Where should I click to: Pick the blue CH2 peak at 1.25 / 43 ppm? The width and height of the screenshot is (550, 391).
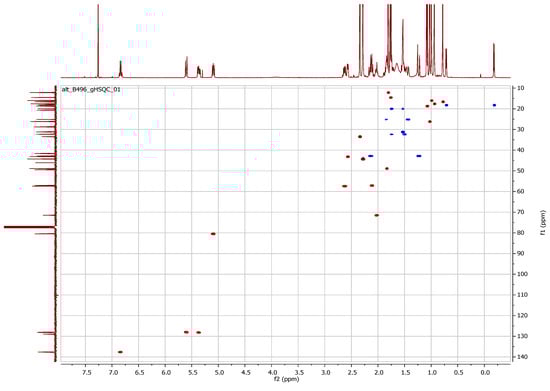pos(419,156)
